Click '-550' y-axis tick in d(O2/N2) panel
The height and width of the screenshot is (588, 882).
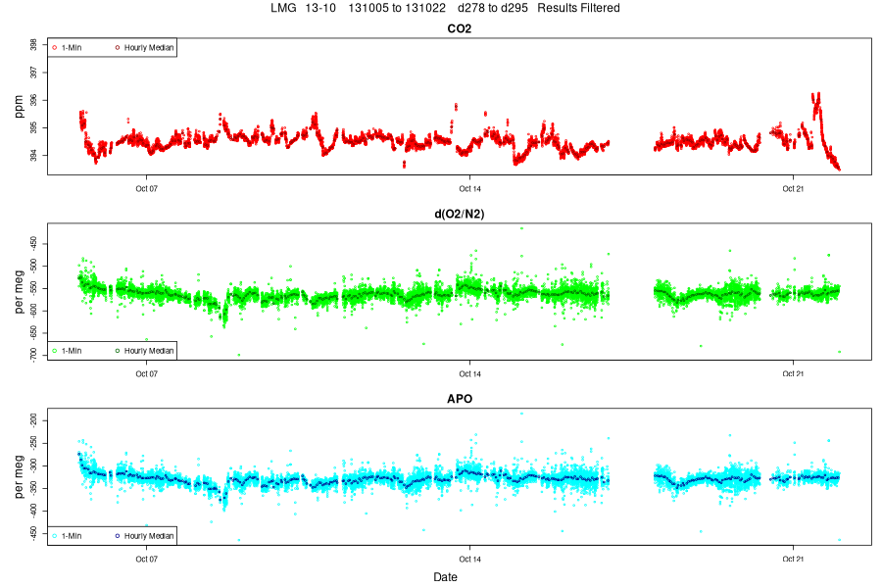tap(33, 289)
